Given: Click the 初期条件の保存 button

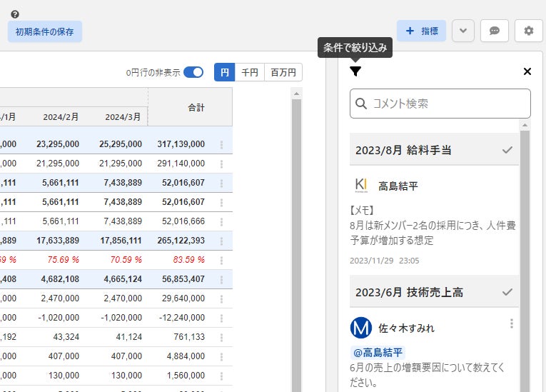Looking at the screenshot, I should [44, 31].
